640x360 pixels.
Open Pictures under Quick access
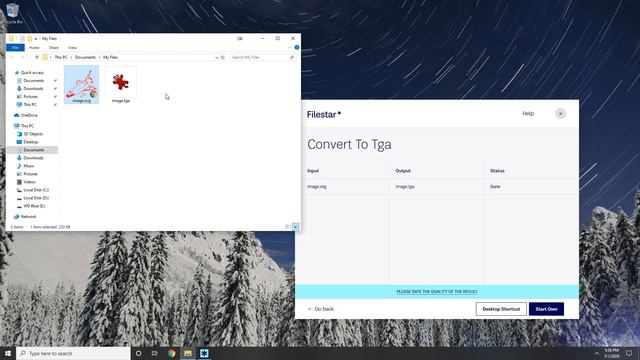pyautogui.click(x=30, y=97)
